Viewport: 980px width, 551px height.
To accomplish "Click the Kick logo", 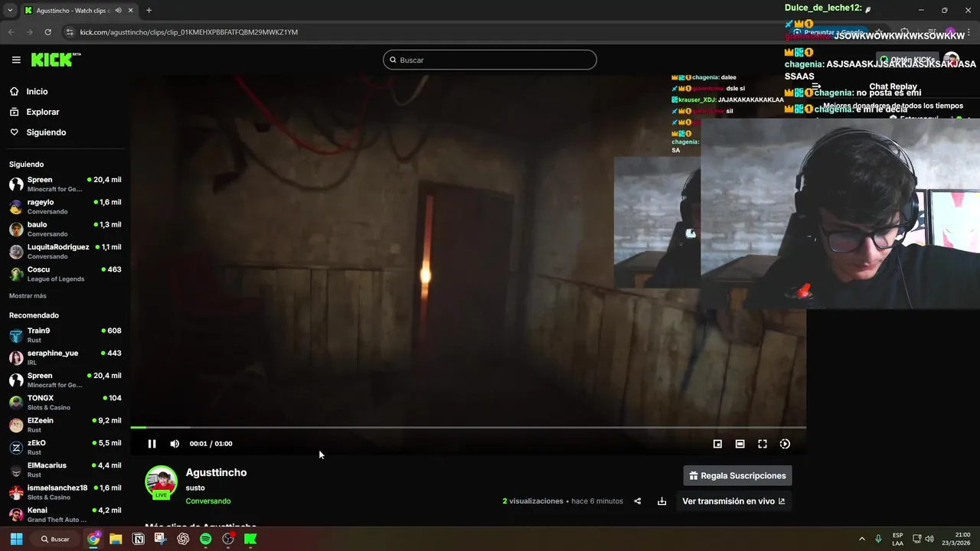I will click(x=55, y=60).
